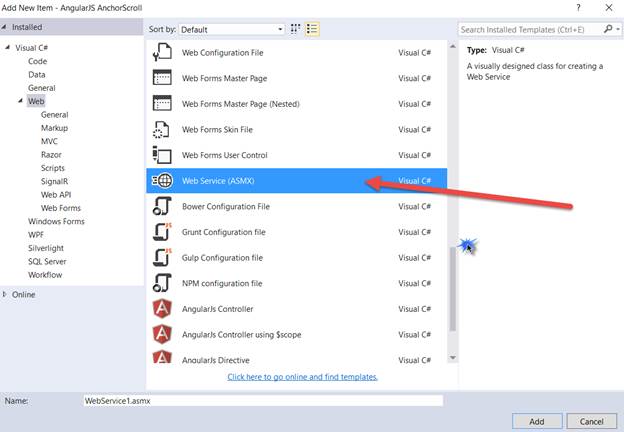This screenshot has width=624, height=432.
Task: Select the Web API category
Action: coord(56,195)
